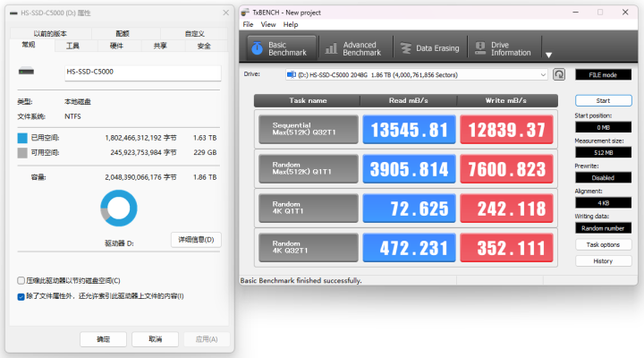Click the Write mB/s column header
The width and height of the screenshot is (644, 358).
pos(507,101)
